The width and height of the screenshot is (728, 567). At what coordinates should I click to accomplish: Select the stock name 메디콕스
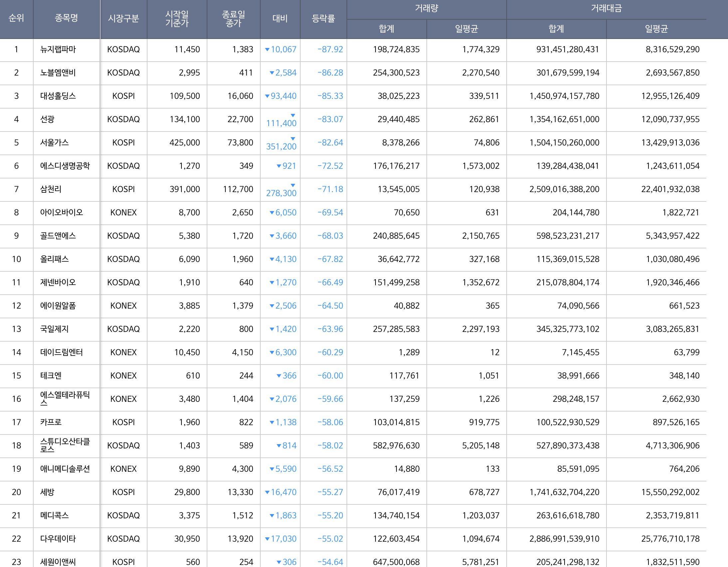coord(54,516)
